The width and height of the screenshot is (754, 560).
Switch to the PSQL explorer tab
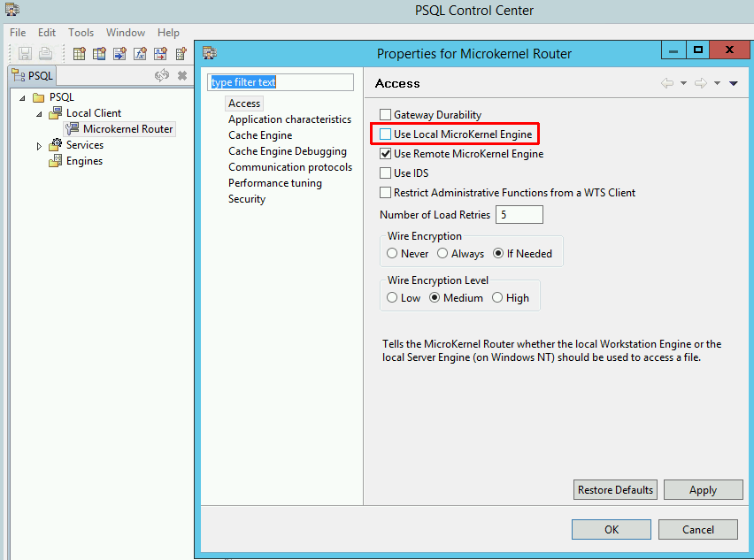[x=32, y=76]
